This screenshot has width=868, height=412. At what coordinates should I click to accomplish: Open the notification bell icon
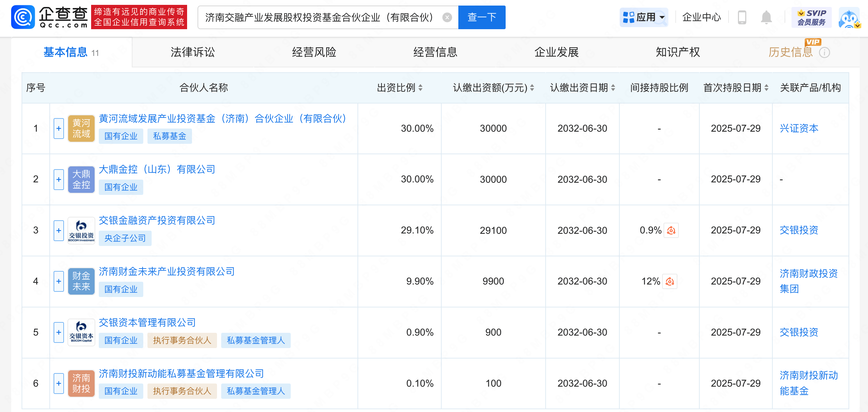[x=766, y=17]
